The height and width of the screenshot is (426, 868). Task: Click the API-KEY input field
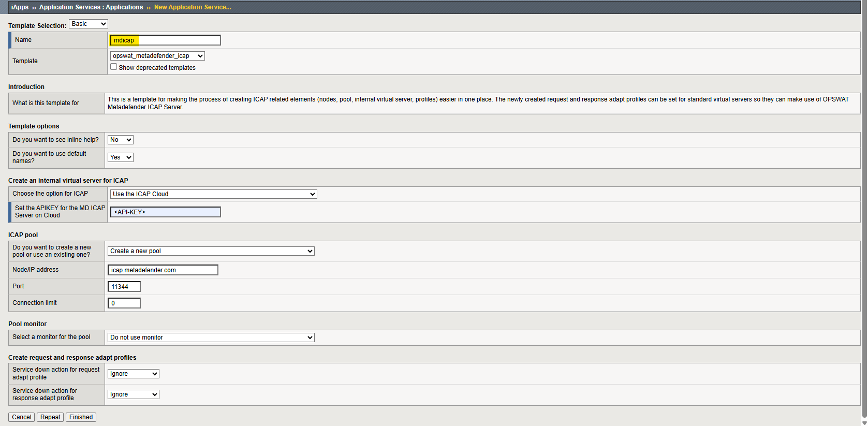click(x=165, y=212)
